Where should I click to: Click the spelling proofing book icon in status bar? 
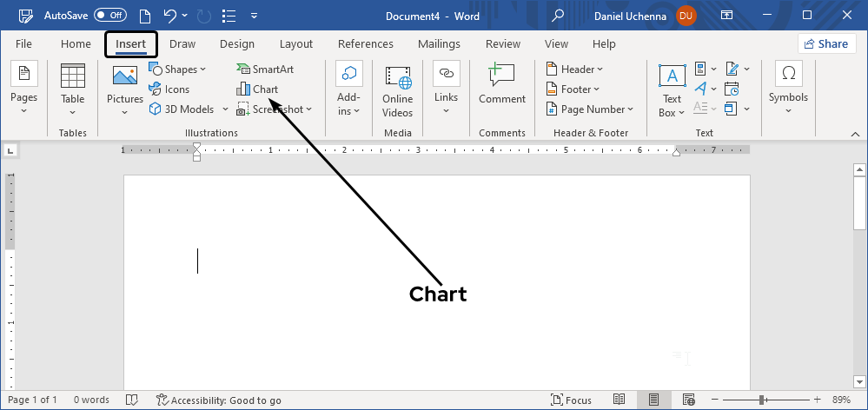[132, 400]
